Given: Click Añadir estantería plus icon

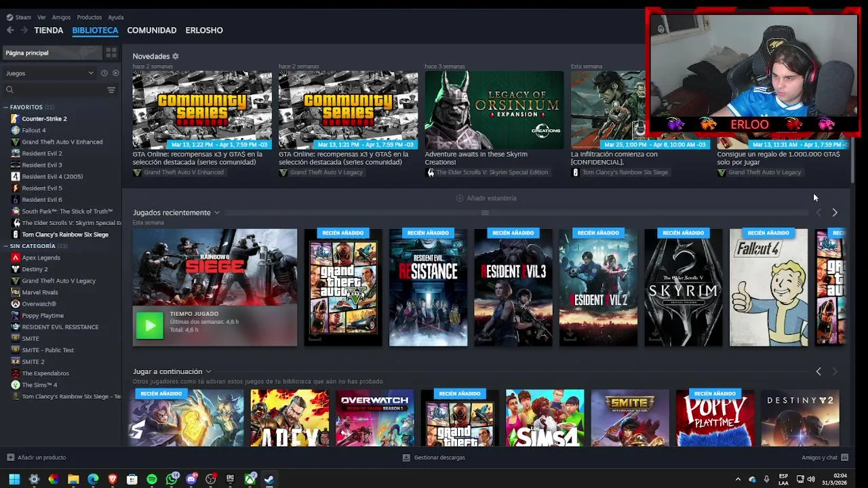Looking at the screenshot, I should [x=460, y=198].
